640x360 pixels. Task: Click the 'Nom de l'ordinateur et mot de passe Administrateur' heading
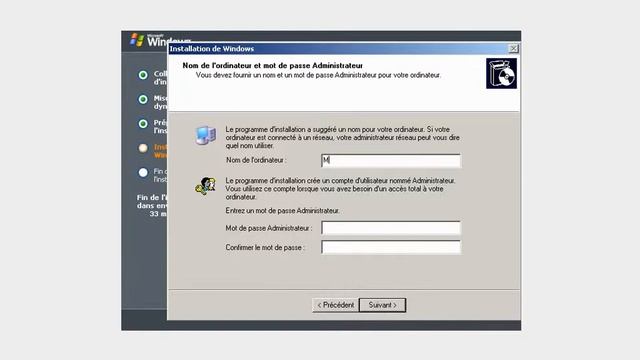click(272, 65)
